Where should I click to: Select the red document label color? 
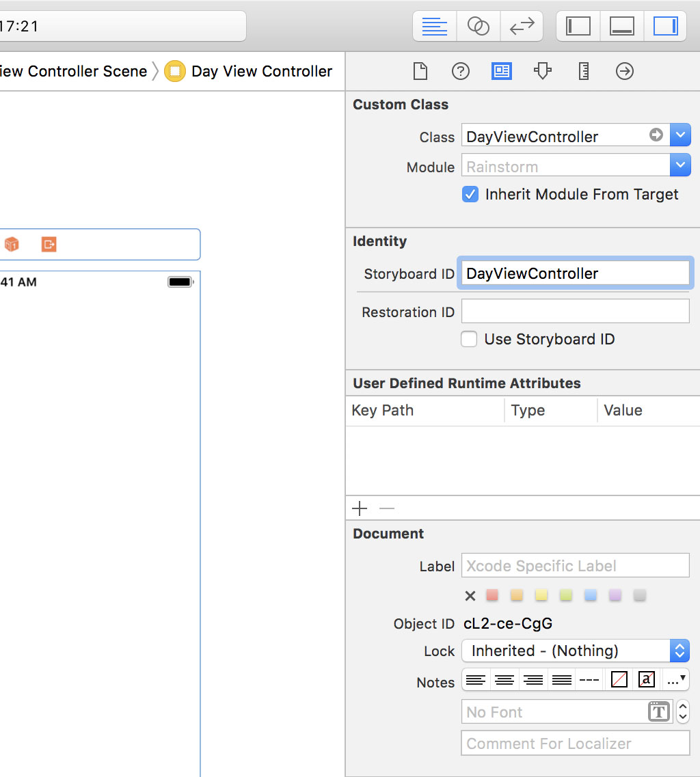tap(492, 595)
